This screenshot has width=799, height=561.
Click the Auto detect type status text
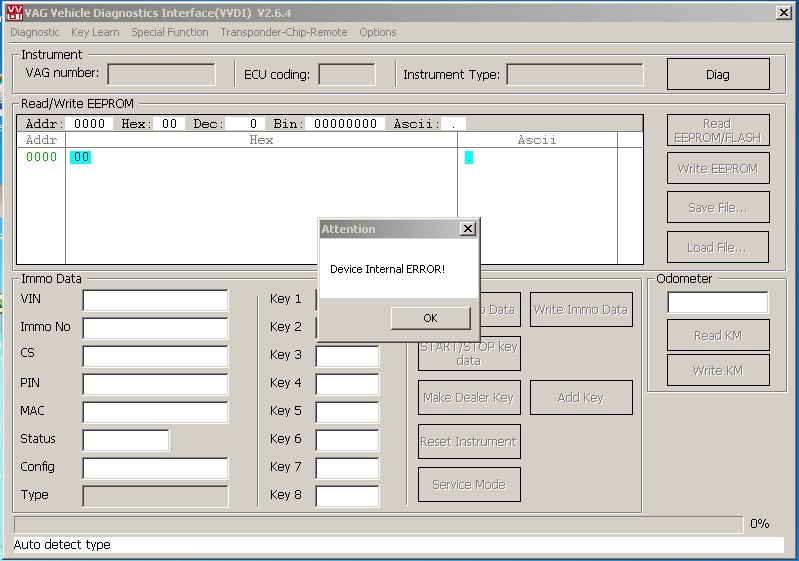click(x=62, y=545)
